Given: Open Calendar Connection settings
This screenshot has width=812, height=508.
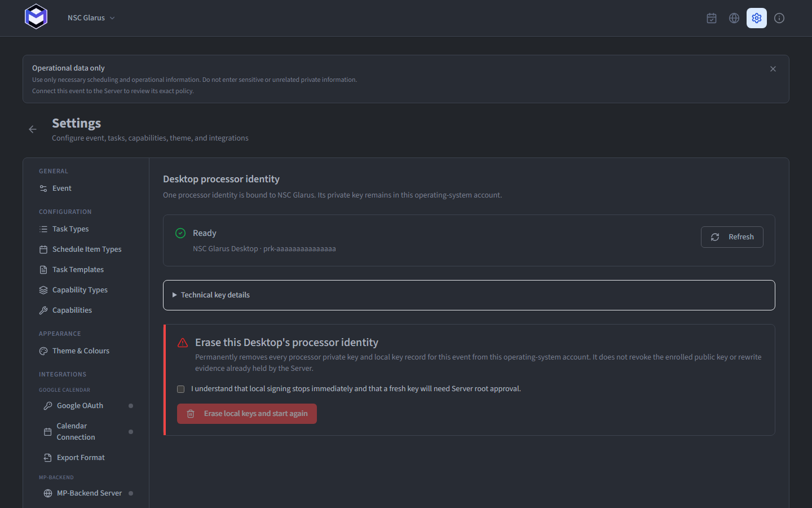Looking at the screenshot, I should point(88,432).
